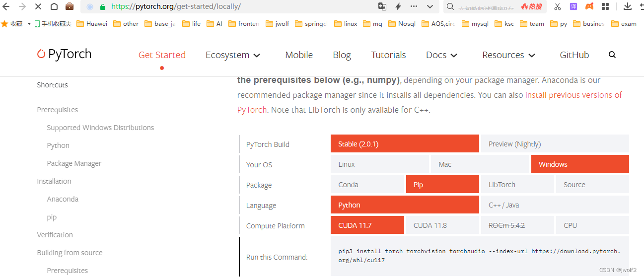The image size is (644, 278).
Task: Choose C++ / Java as the language
Action: pyautogui.click(x=555, y=205)
